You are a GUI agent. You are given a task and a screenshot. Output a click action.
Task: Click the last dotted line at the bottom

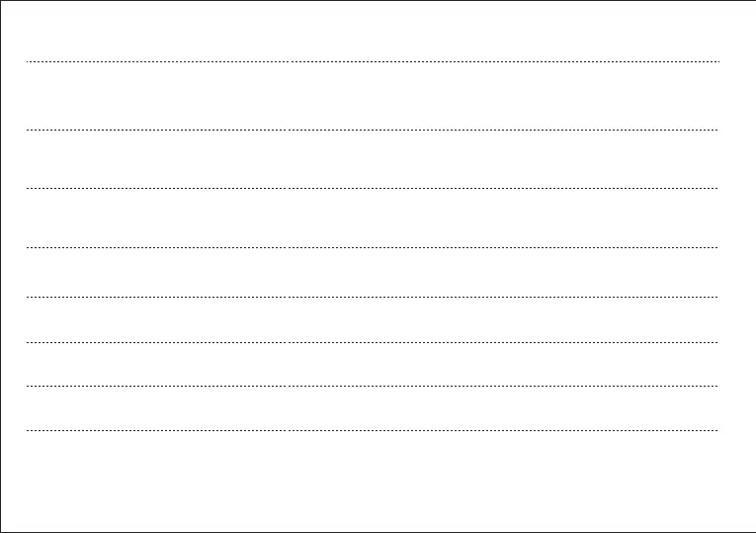coord(373,430)
